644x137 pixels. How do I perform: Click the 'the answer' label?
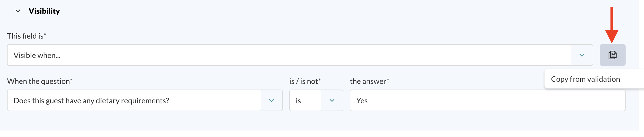coord(370,81)
